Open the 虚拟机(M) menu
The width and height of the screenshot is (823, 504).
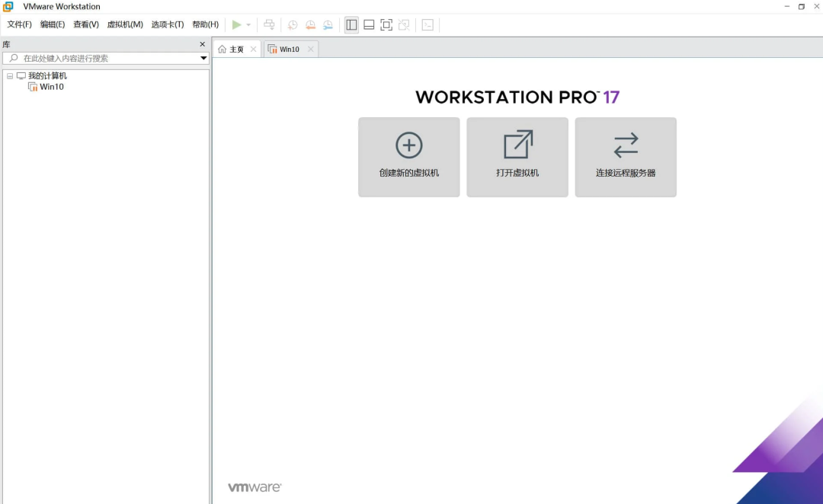[125, 24]
